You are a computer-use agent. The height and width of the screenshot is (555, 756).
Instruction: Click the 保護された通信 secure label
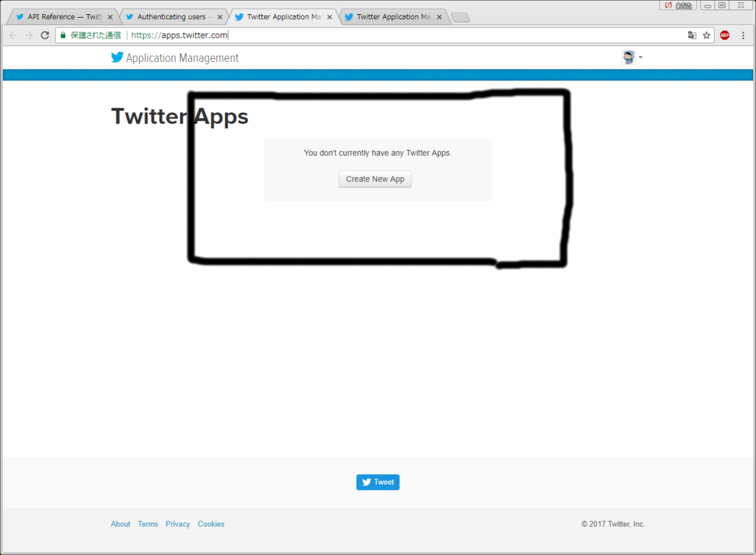(96, 35)
